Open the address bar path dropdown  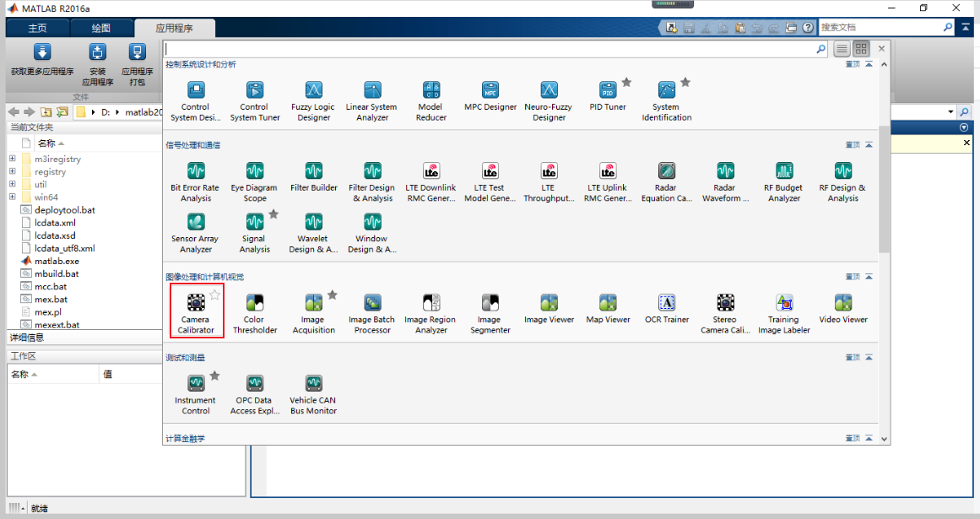pos(950,111)
